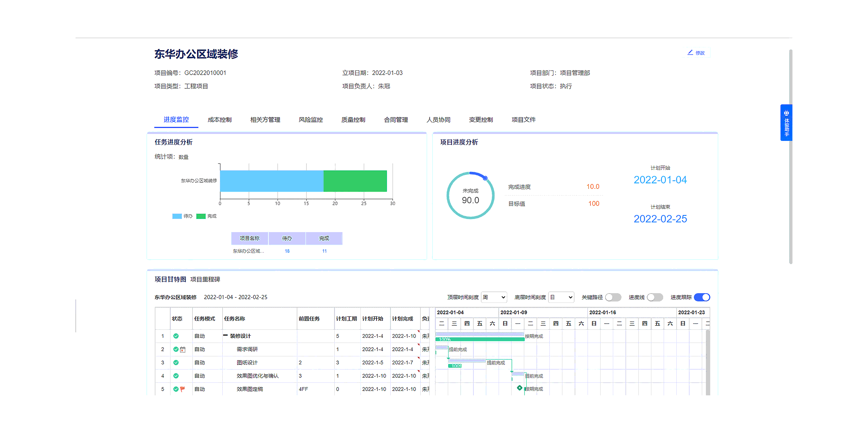This screenshot has height=433, width=868.
Task: Click green check status icon in row 1
Action: [x=176, y=336]
